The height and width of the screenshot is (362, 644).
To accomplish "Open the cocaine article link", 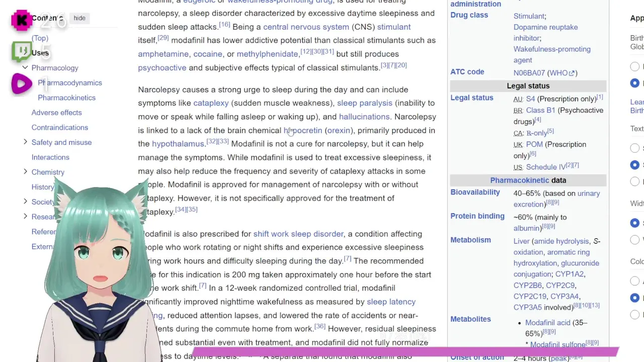I will pos(208,54).
